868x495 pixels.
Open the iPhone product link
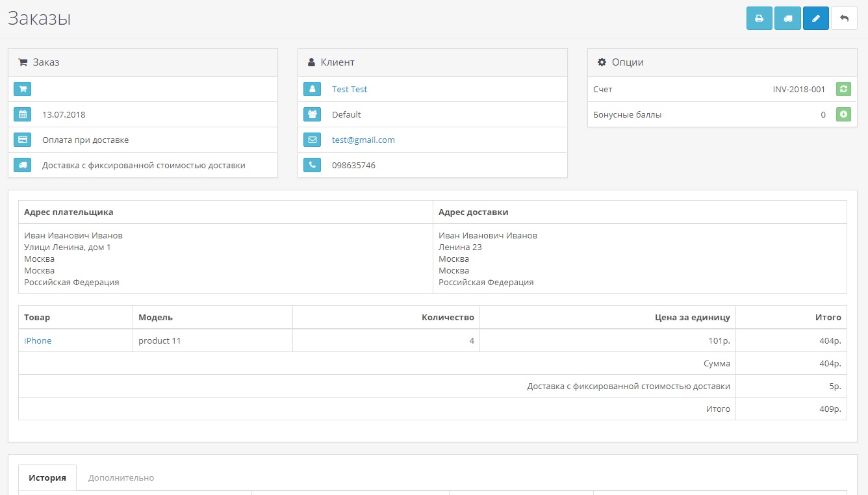[38, 340]
